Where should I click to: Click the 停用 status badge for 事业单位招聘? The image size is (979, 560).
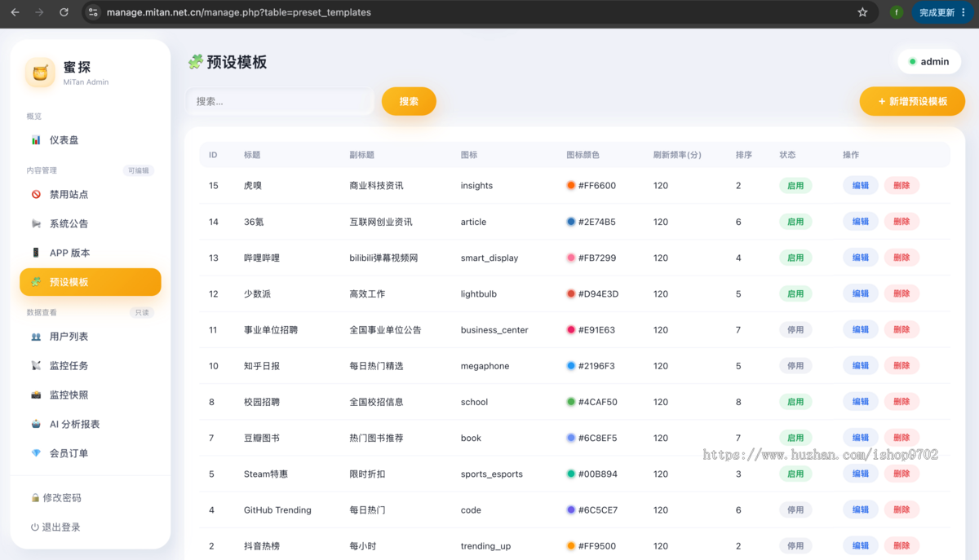[x=795, y=330]
